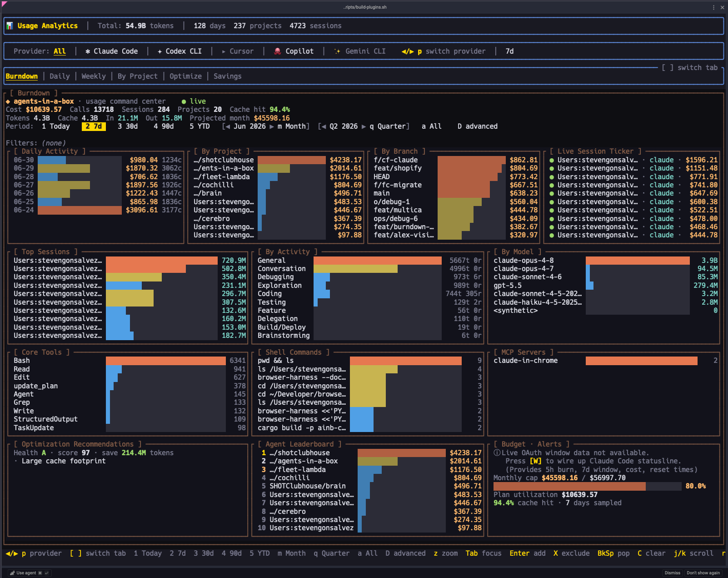Select the All period option
The height and width of the screenshot is (578, 728).
(x=432, y=126)
